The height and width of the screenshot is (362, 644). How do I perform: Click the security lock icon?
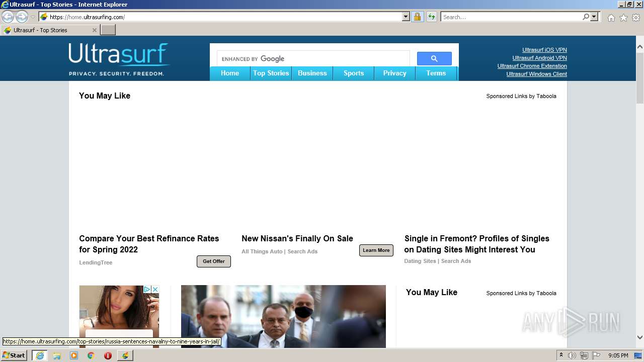point(417,17)
